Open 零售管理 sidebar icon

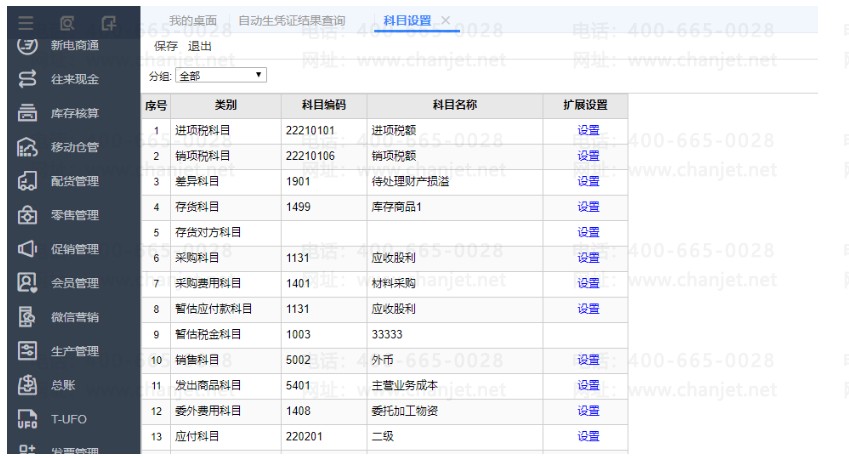point(27,215)
